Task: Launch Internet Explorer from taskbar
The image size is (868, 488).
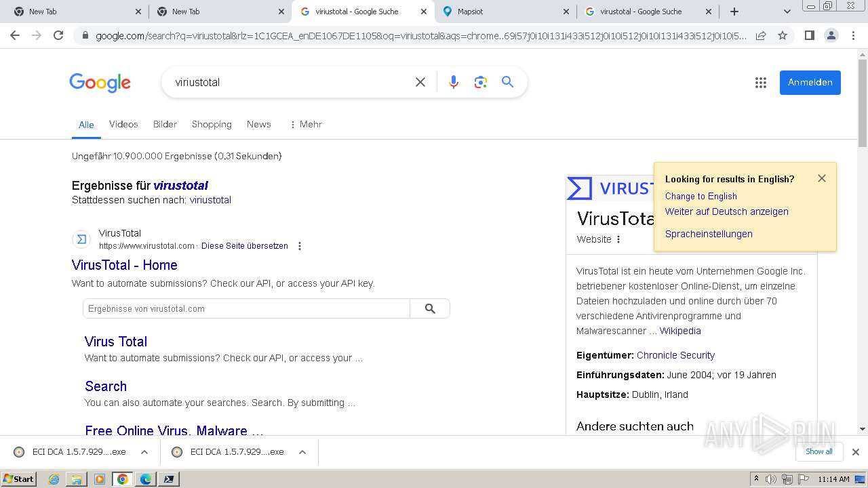Action: pos(54,479)
